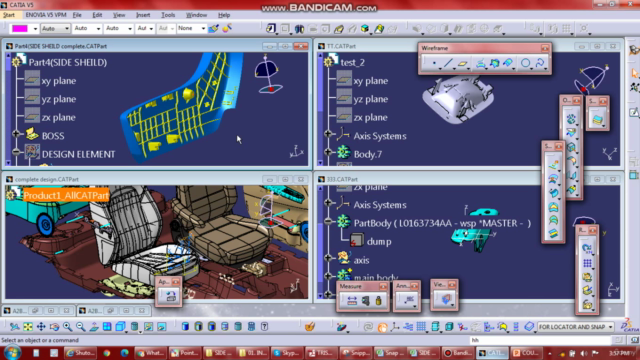Click the Select arrow icon on right toolbar
Screen dimensions: 640x360
[x=635, y=73]
